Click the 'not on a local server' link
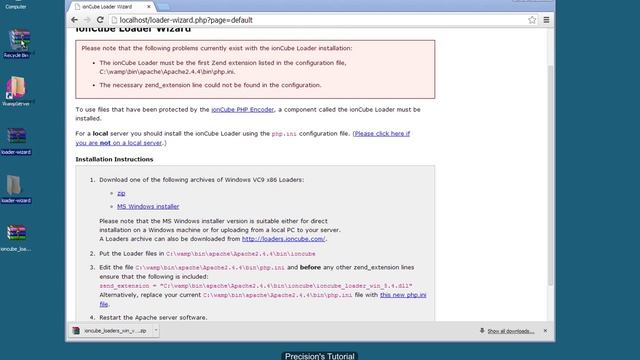The image size is (640, 360). click(x=242, y=138)
